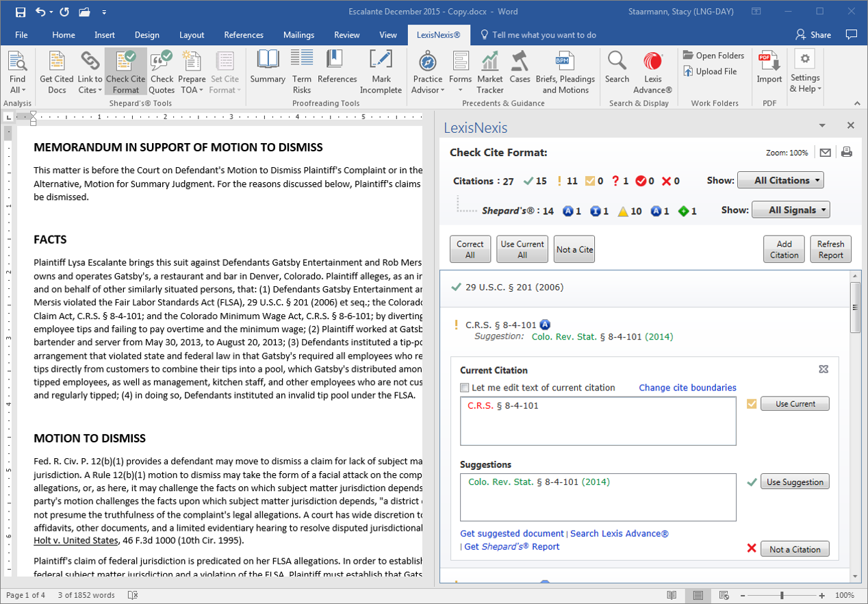
Task: Undo the last action
Action: (x=40, y=12)
